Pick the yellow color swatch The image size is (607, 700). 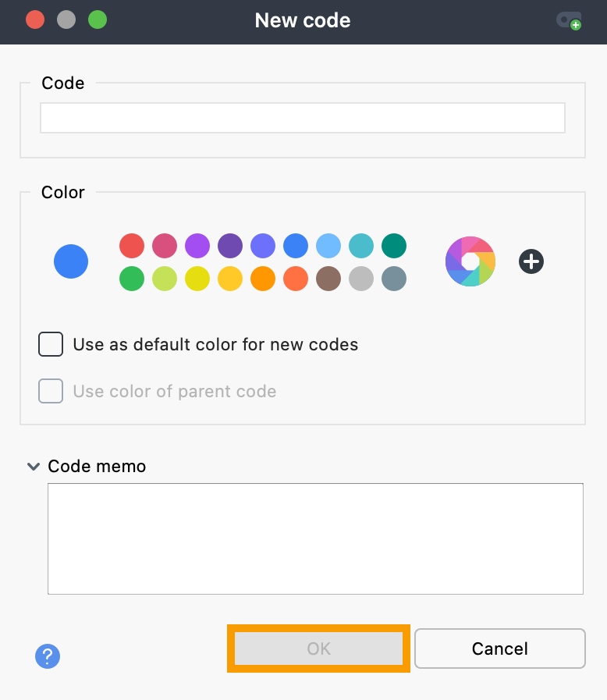(197, 279)
